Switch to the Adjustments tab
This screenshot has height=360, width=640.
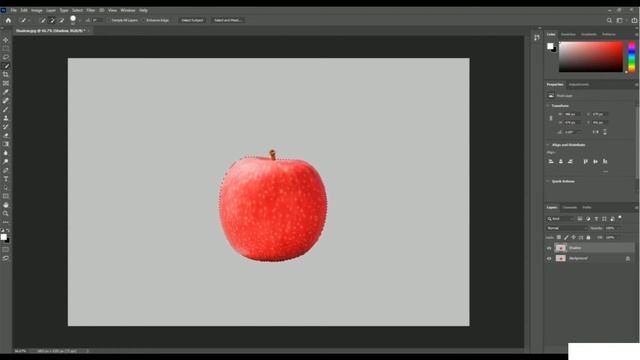tap(579, 84)
